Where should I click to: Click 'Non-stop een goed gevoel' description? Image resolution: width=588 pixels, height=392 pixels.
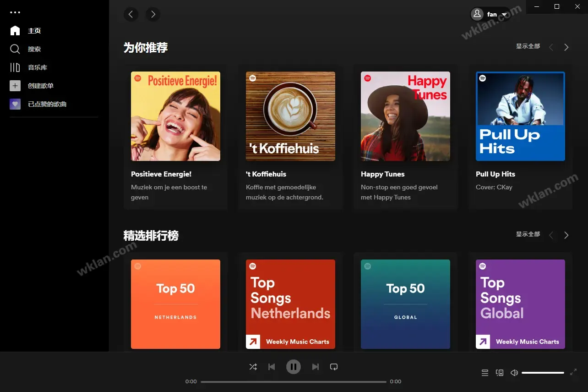click(399, 192)
